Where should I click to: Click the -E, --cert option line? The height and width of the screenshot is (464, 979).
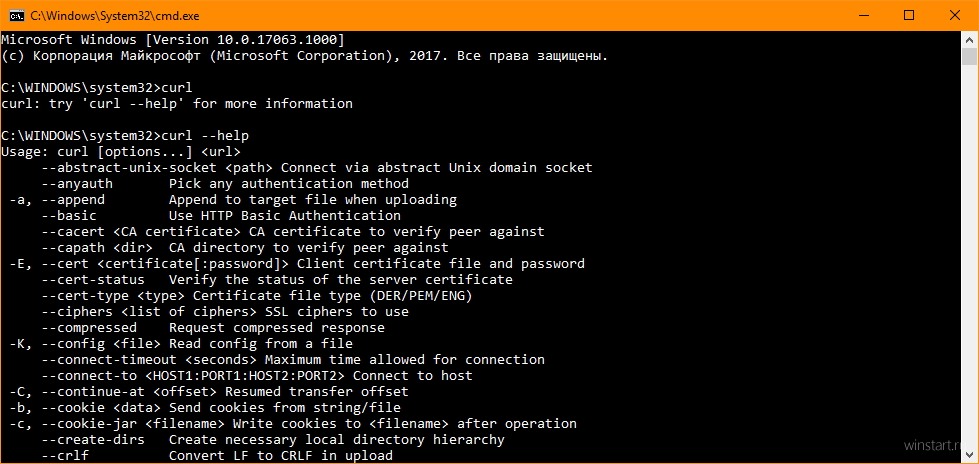[x=297, y=264]
